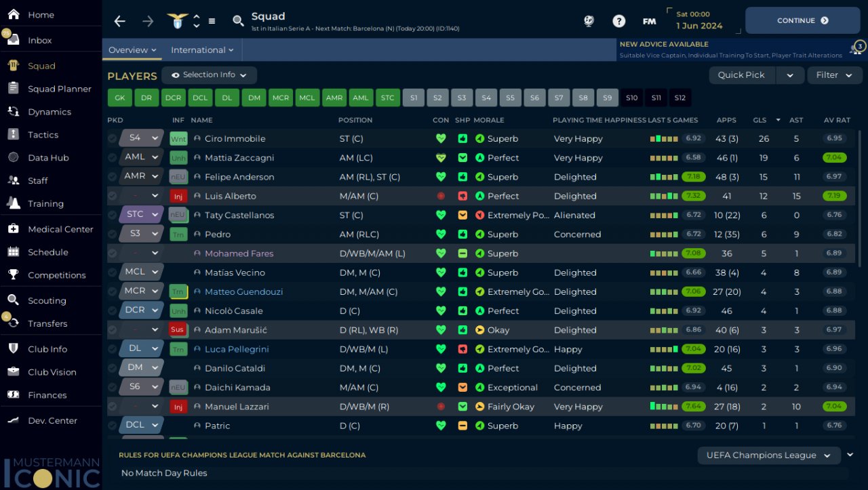Expand the UEFA Champions League dropdown

[768, 455]
